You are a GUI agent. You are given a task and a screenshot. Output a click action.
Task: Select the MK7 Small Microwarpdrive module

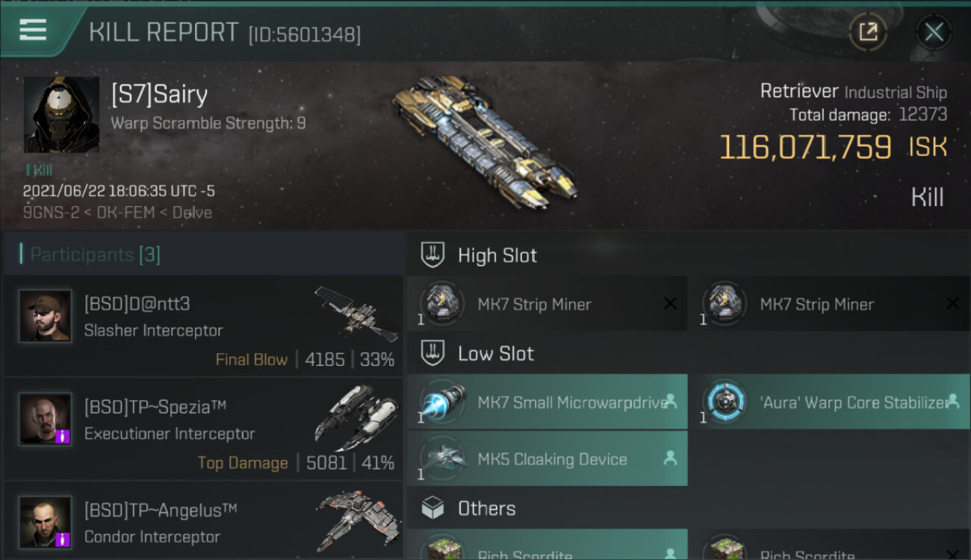(x=547, y=402)
